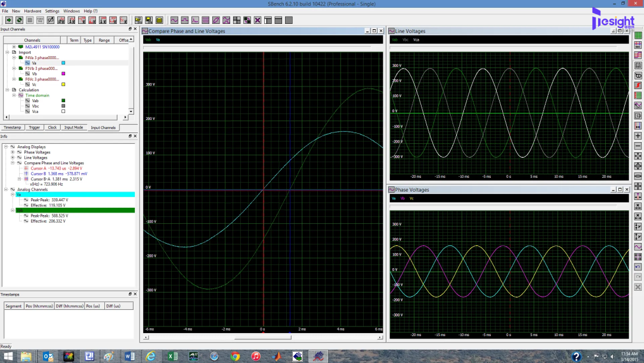Collapse the F4Va 3 phase file node
The height and width of the screenshot is (363, 644).
click(x=14, y=57)
